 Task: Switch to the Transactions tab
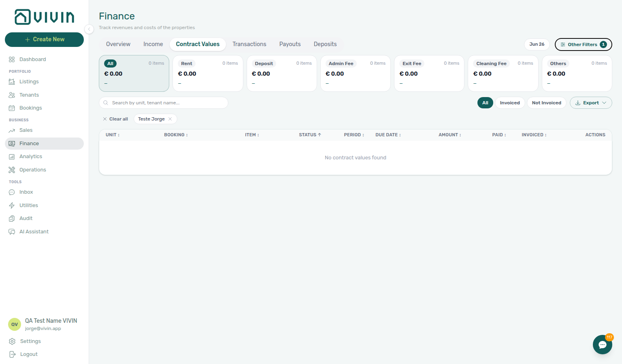(x=249, y=44)
